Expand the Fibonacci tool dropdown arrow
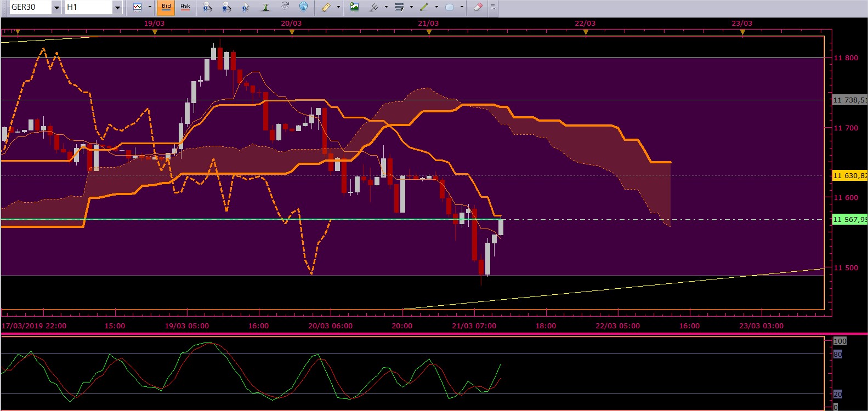868x411 pixels. (411, 7)
